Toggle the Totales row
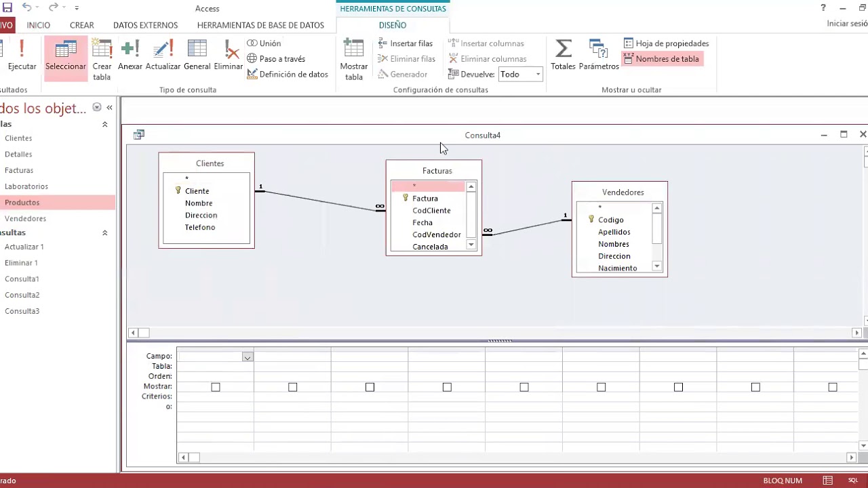 coord(563,56)
